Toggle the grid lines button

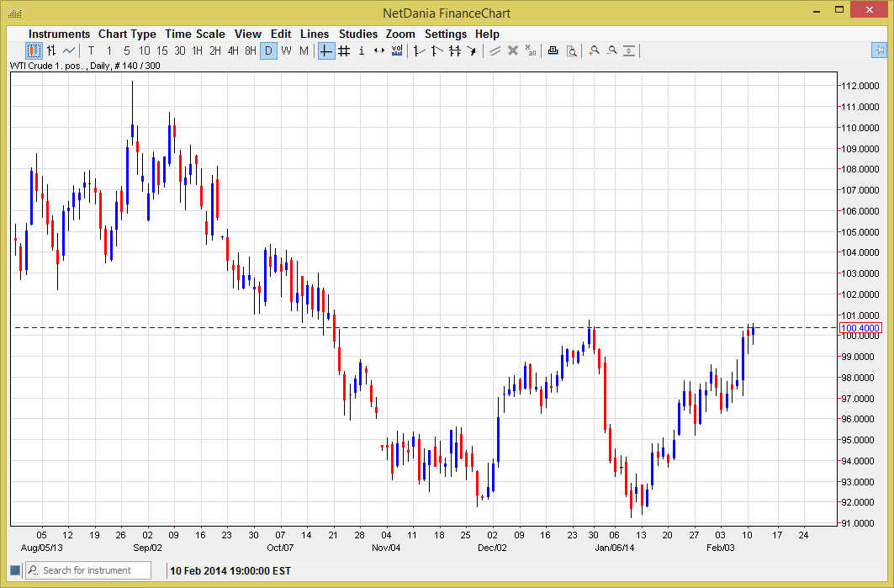(344, 50)
